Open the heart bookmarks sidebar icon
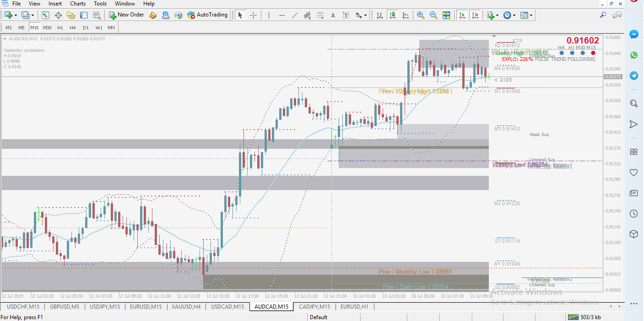 click(x=633, y=172)
